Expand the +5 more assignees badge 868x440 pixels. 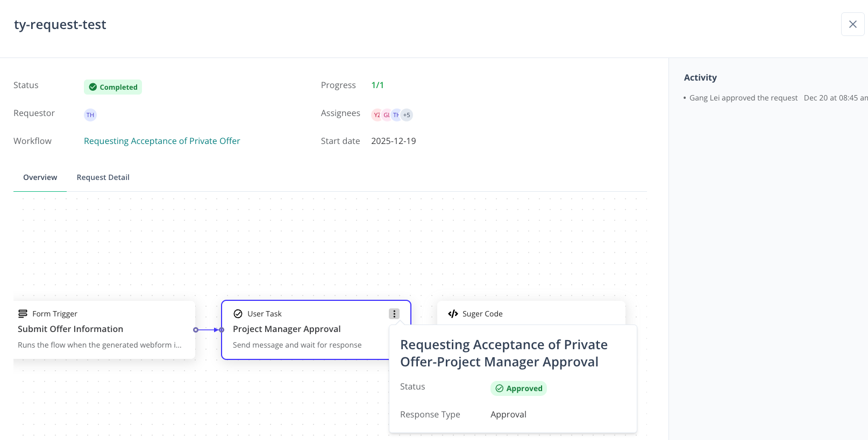click(x=407, y=115)
